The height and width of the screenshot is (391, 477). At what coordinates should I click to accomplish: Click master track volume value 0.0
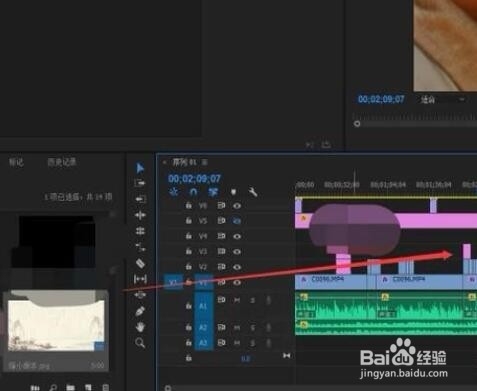(246, 358)
